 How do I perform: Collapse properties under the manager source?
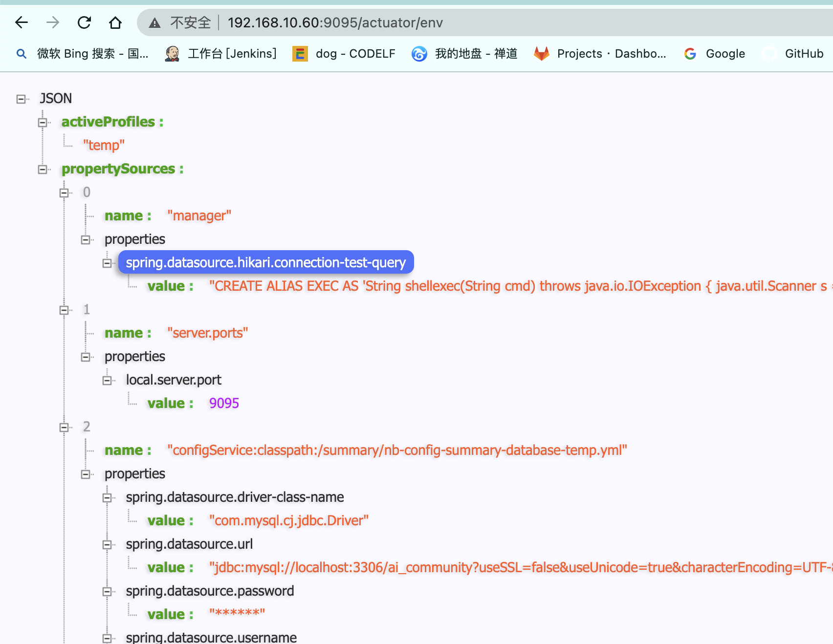(x=86, y=240)
